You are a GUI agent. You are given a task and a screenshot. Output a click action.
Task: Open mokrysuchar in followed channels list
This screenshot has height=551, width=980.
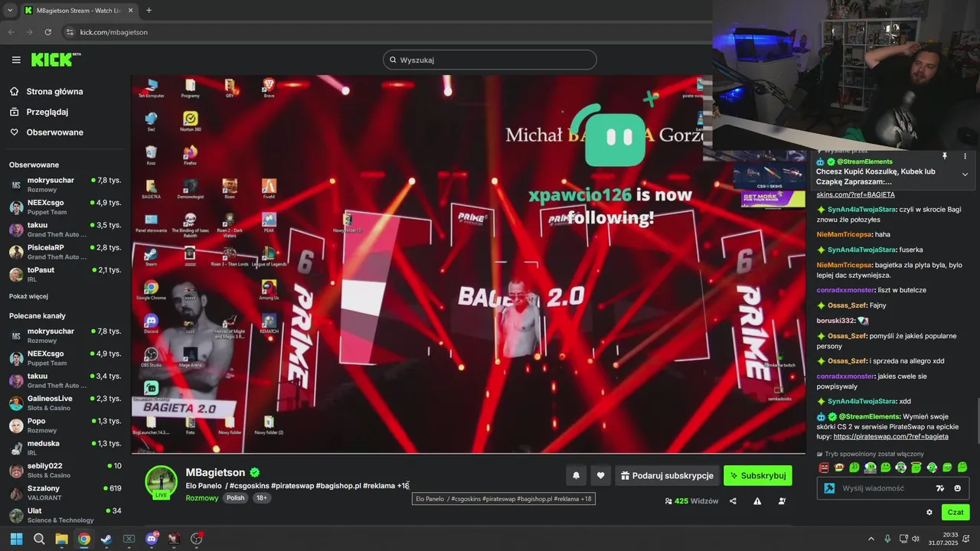click(65, 184)
